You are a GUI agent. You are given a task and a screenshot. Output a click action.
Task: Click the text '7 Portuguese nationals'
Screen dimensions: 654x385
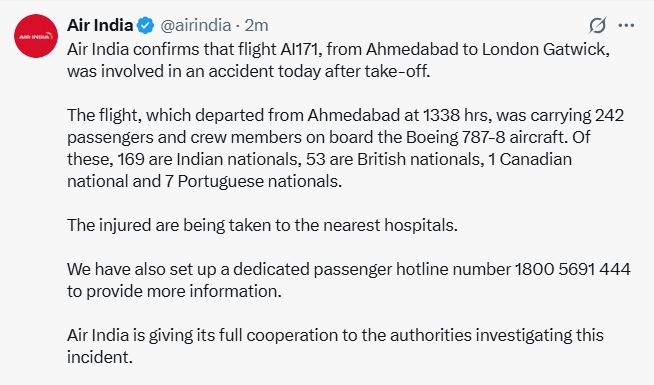coord(253,181)
